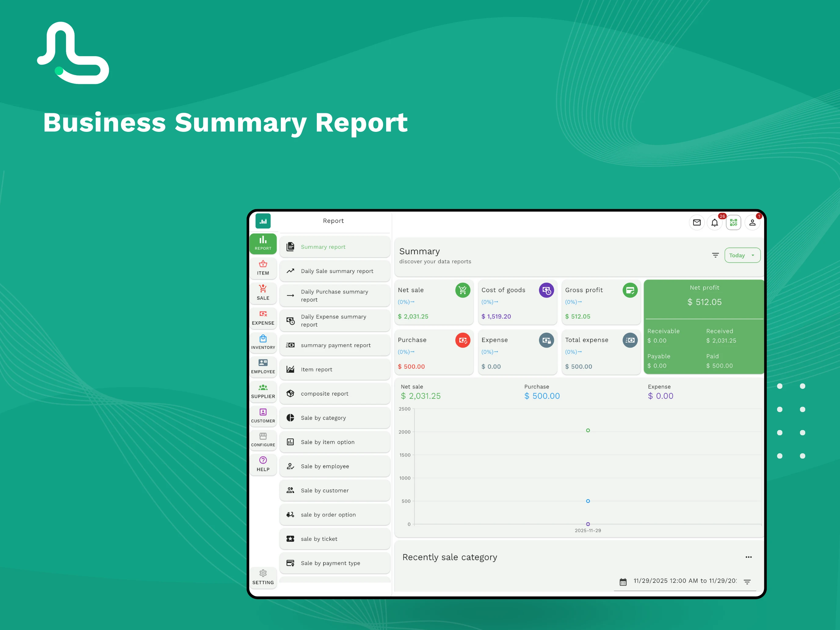
Task: Click the Net profit $ 512.05 card
Action: click(x=704, y=327)
